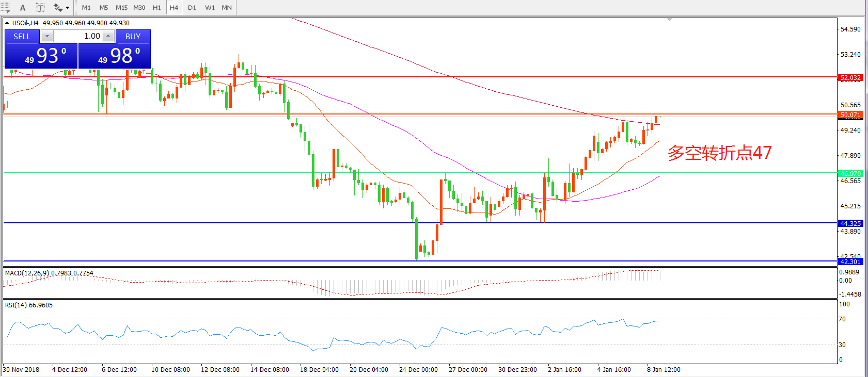Open the arrows tool dropdown arrow
The height and width of the screenshot is (377, 868).
(68, 8)
